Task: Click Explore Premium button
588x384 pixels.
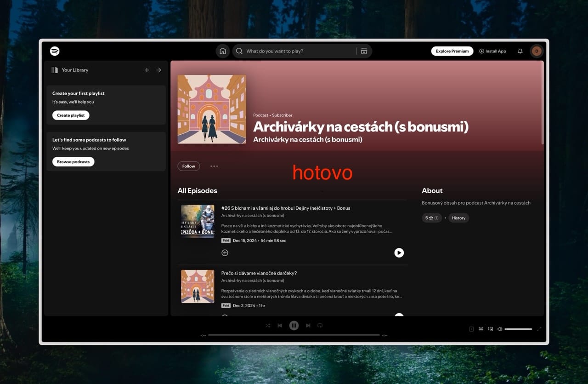Action: 452,51
